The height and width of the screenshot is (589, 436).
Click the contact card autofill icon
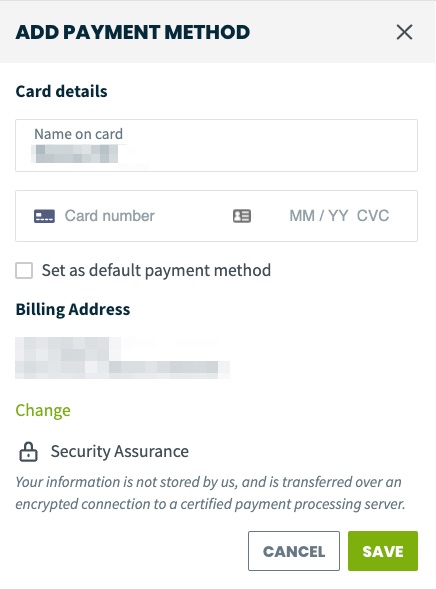(242, 216)
